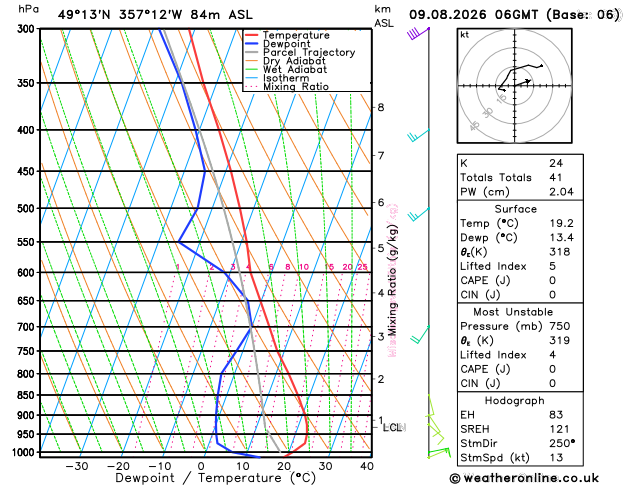Click the surface theta-e value '318'
This screenshot has width=629, height=486.
pos(560,252)
